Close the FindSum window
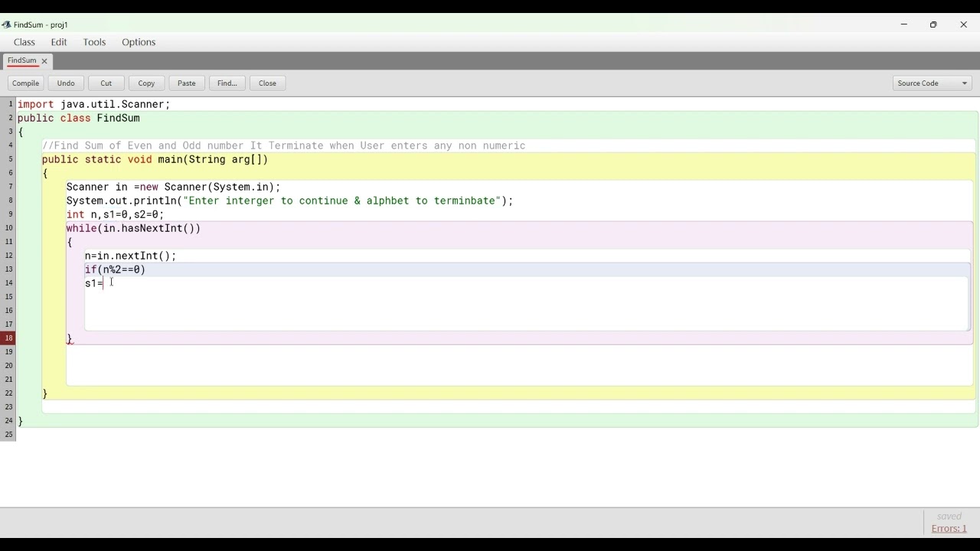This screenshot has height=551, width=980. pyautogui.click(x=964, y=24)
